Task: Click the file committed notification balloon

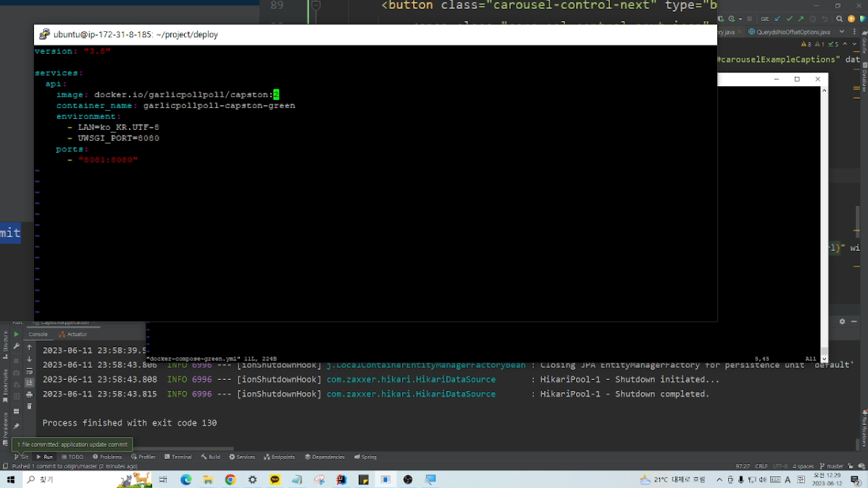Action: coord(72,444)
